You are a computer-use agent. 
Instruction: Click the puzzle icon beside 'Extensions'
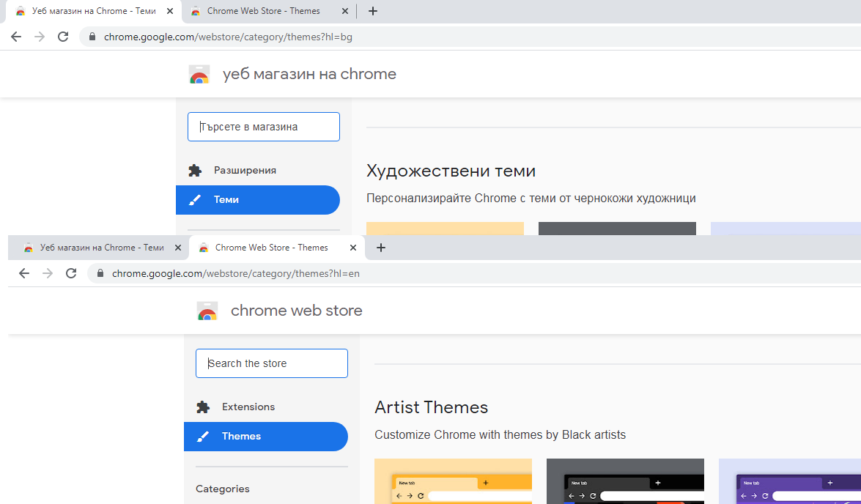[203, 407]
